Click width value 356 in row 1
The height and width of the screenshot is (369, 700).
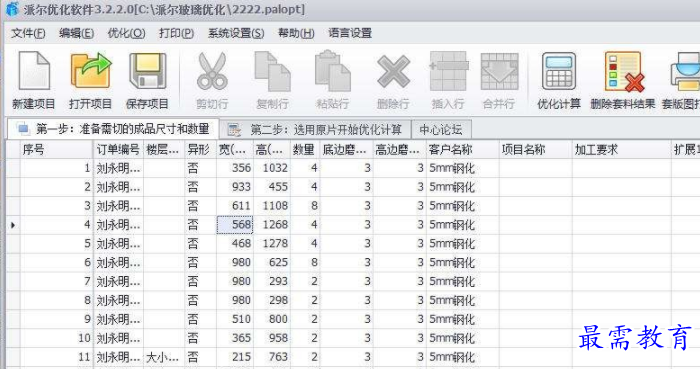241,168
